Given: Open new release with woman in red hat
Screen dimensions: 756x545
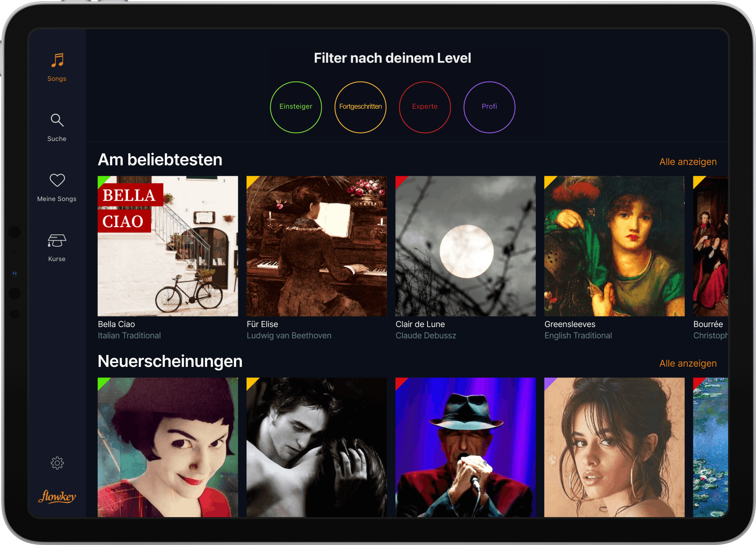Looking at the screenshot, I should point(168,447).
